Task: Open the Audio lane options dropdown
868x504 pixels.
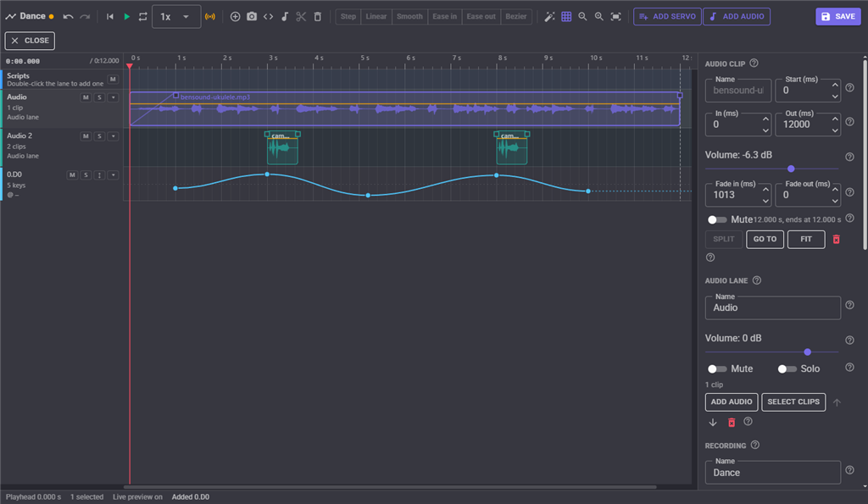Action: 113,97
